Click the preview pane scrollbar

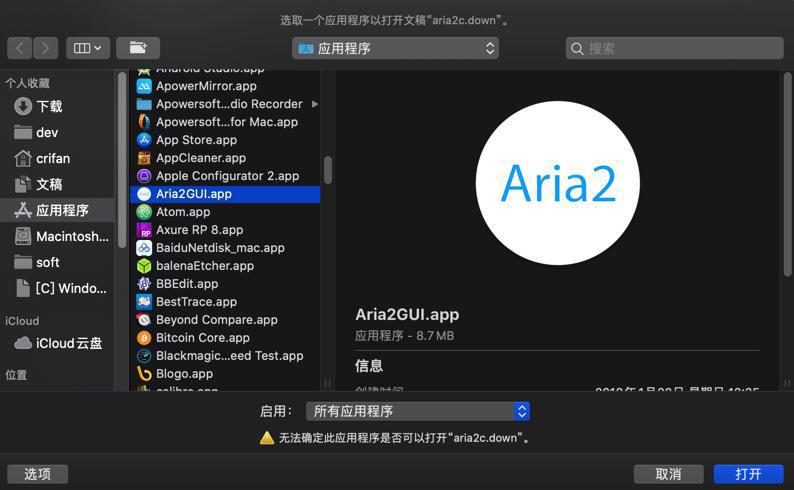tap(787, 174)
